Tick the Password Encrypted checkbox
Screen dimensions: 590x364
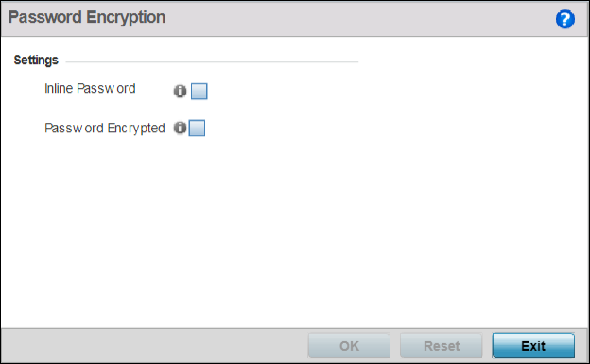click(197, 128)
